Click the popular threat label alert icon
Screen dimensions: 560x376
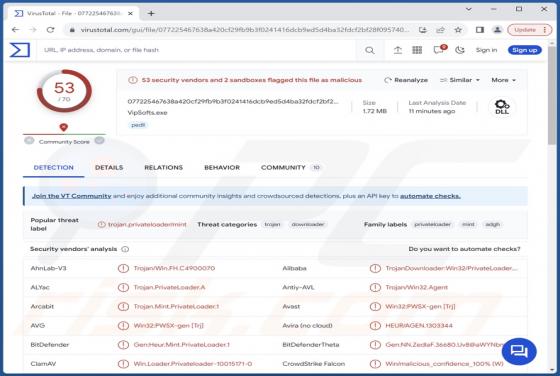click(101, 225)
